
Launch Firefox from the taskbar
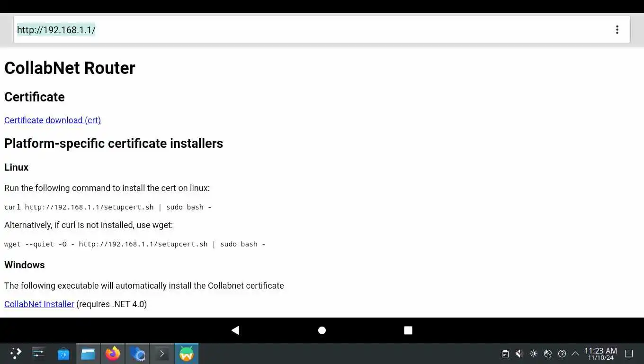pos(113,354)
